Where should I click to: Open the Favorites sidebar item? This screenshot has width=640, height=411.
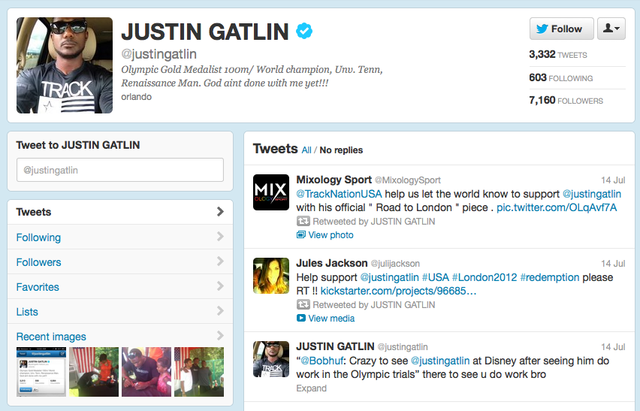pos(120,287)
